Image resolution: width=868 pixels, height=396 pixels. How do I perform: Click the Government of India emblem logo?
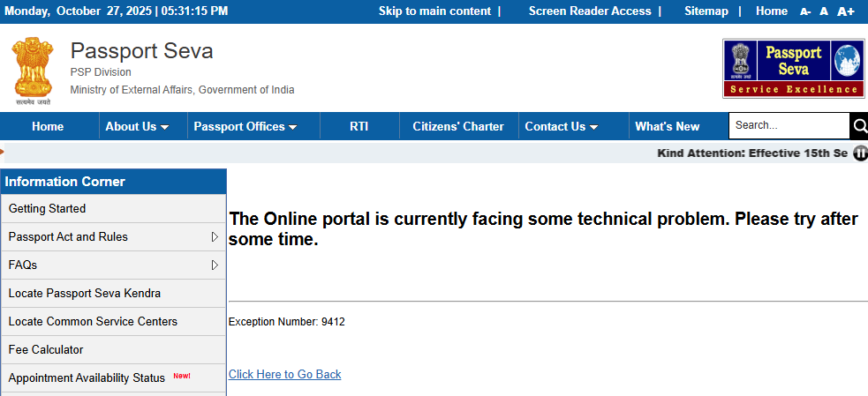point(33,71)
